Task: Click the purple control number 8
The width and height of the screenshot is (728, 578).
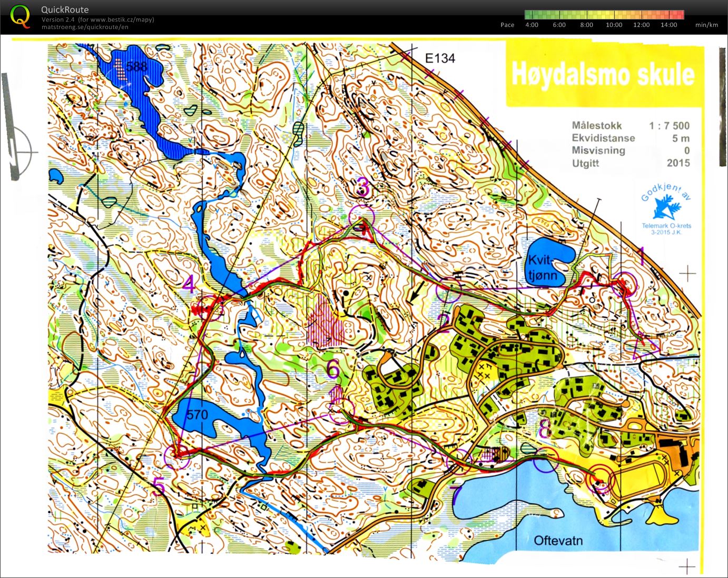Action: tap(544, 429)
